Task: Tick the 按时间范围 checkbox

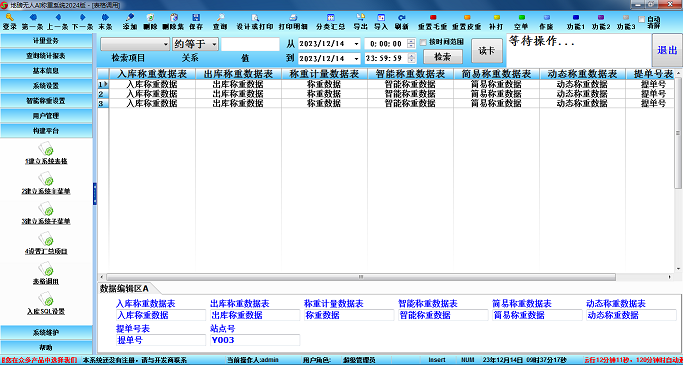Action: 423,42
